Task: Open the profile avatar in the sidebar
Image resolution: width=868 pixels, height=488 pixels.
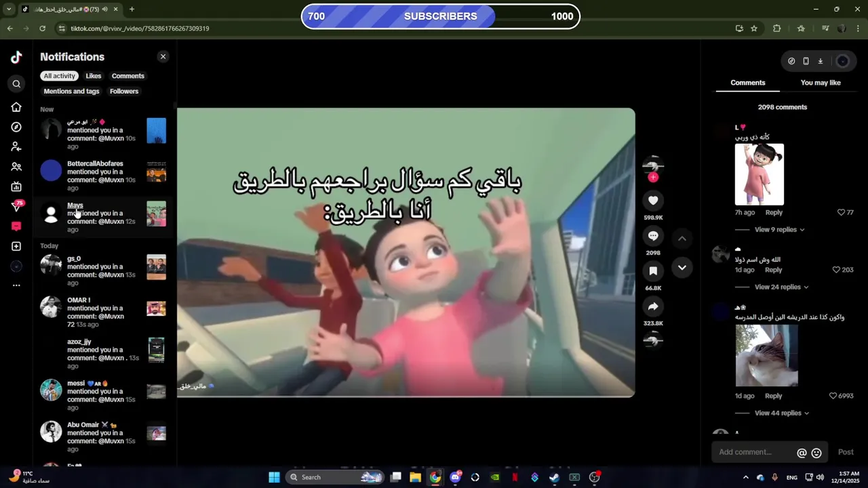Action: (16, 266)
